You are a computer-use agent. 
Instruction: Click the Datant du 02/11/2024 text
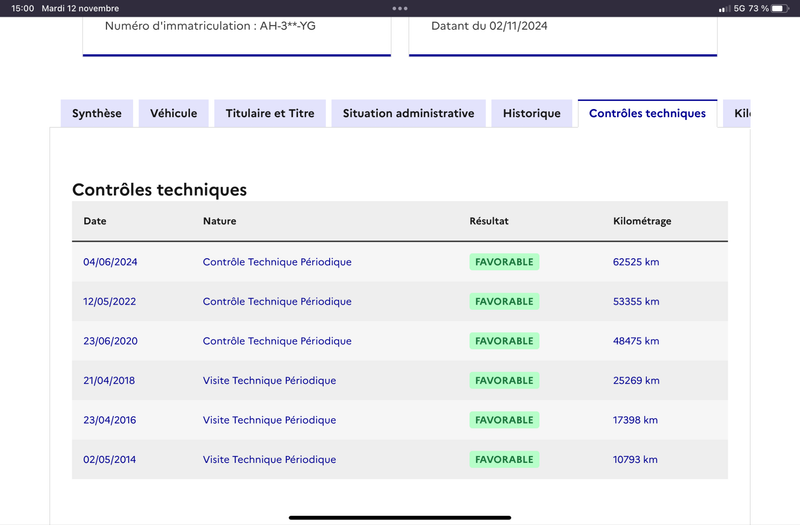tap(489, 26)
